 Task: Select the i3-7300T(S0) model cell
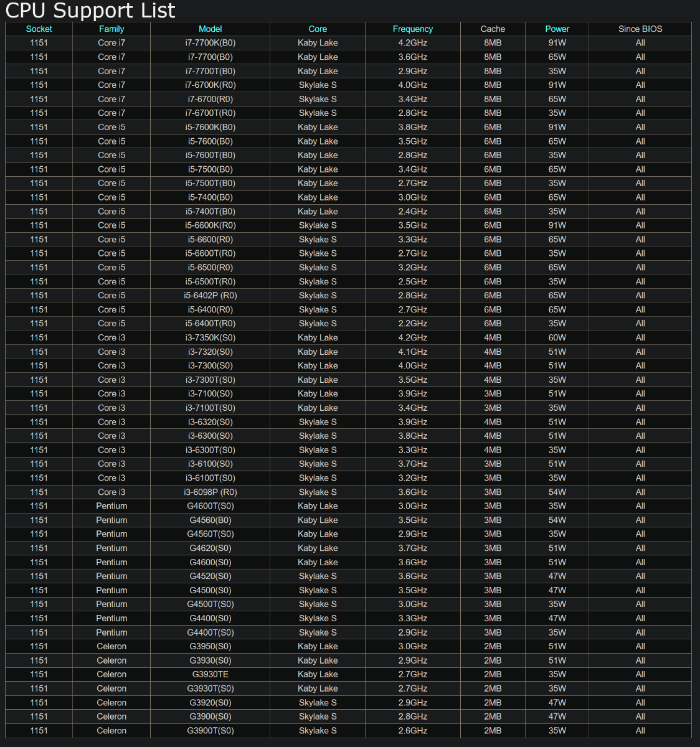(210, 380)
